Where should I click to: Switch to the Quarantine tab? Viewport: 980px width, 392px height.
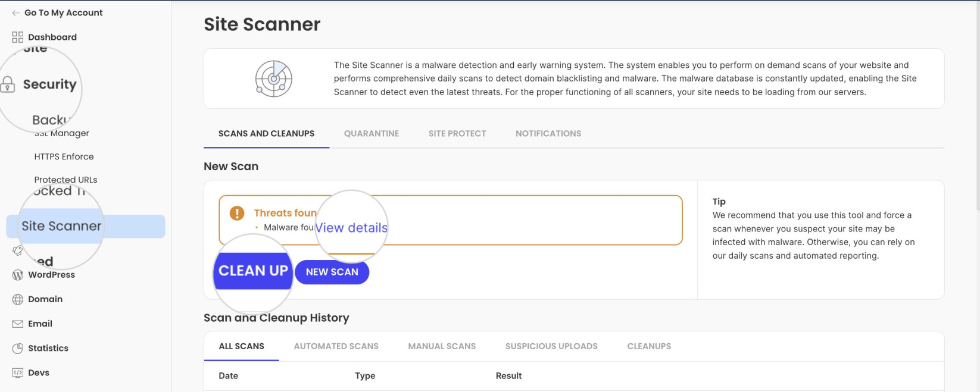(x=372, y=134)
